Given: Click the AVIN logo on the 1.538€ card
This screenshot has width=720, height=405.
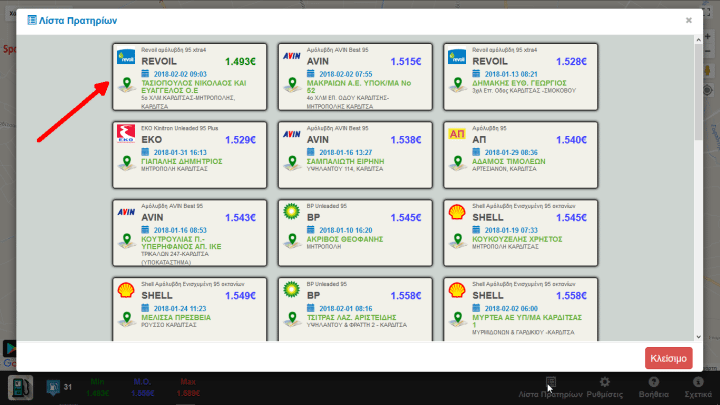Looking at the screenshot, I should click(292, 134).
